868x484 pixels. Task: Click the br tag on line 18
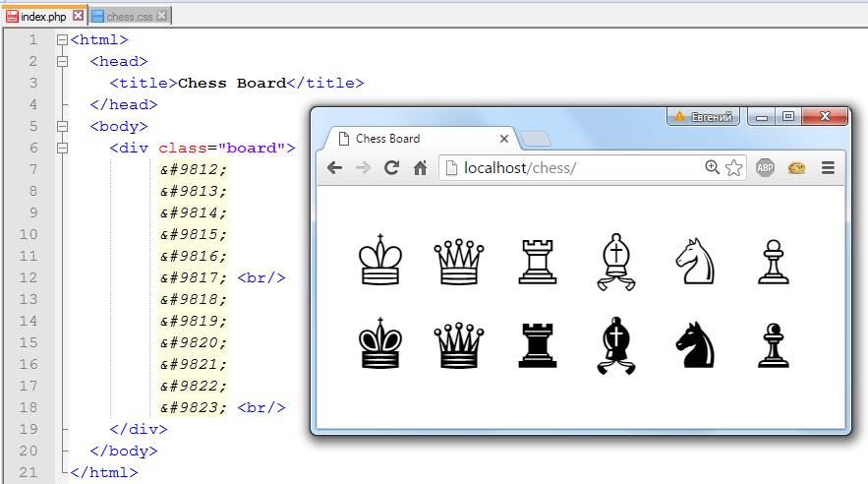(x=261, y=407)
